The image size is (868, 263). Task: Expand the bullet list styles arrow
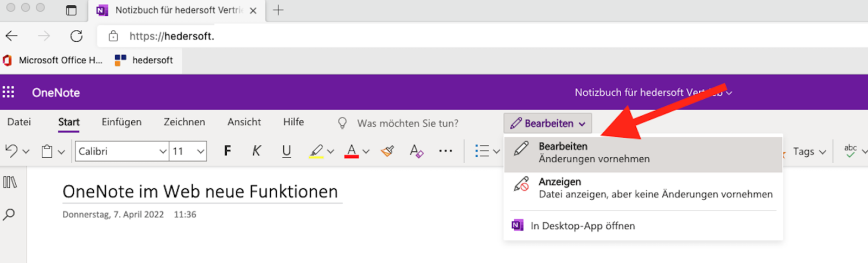point(496,152)
